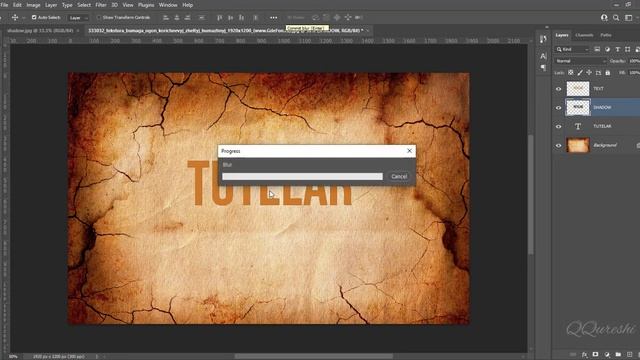
Task: Create a new layer icon
Action: click(x=629, y=355)
